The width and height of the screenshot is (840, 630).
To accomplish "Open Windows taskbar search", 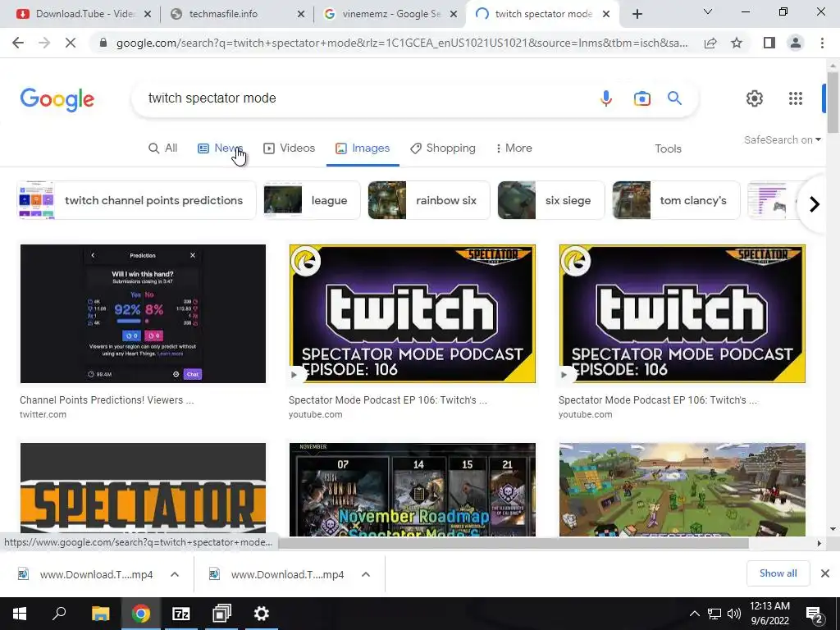I will click(59, 614).
